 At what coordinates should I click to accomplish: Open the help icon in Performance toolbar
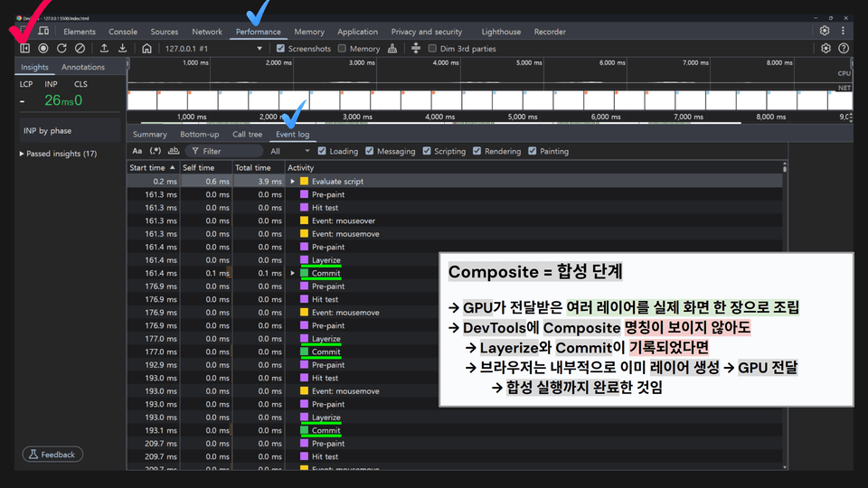[x=844, y=49]
